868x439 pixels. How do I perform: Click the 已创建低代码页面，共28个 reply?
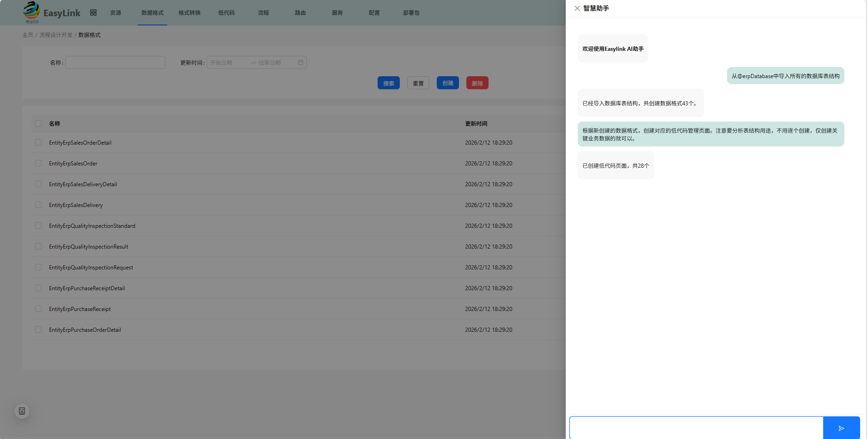click(616, 165)
